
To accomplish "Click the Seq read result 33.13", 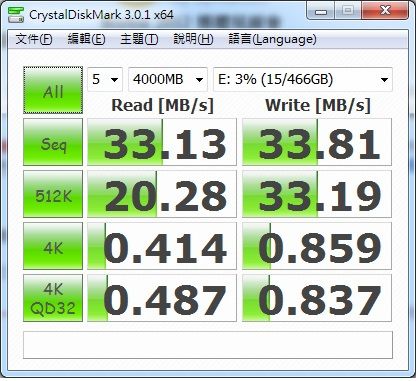I will (x=162, y=142).
